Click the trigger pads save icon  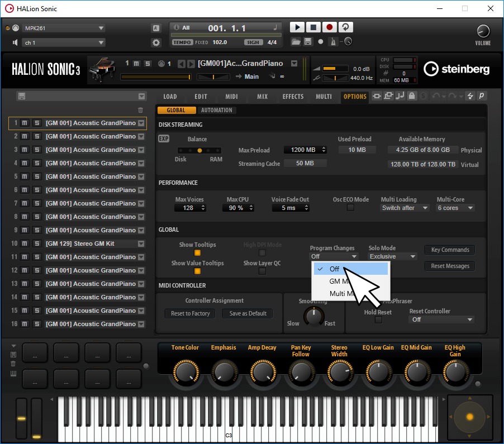13,355
